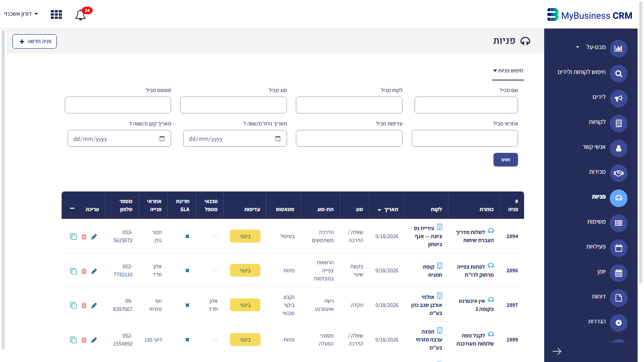Viewport: 644px width, 362px height.
Task: Click the אנשי קשר contact icon
Action: [x=619, y=148]
